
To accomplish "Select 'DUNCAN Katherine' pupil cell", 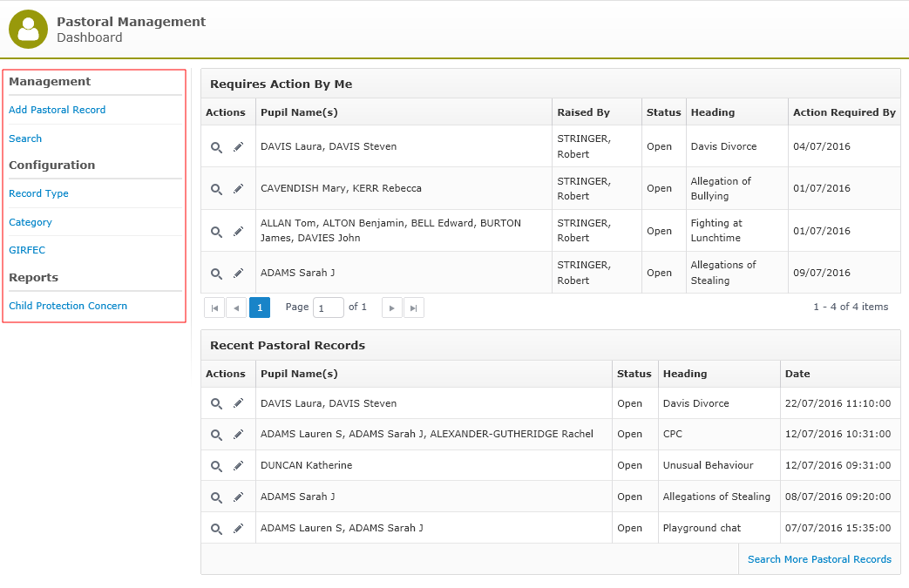I will click(x=434, y=465).
